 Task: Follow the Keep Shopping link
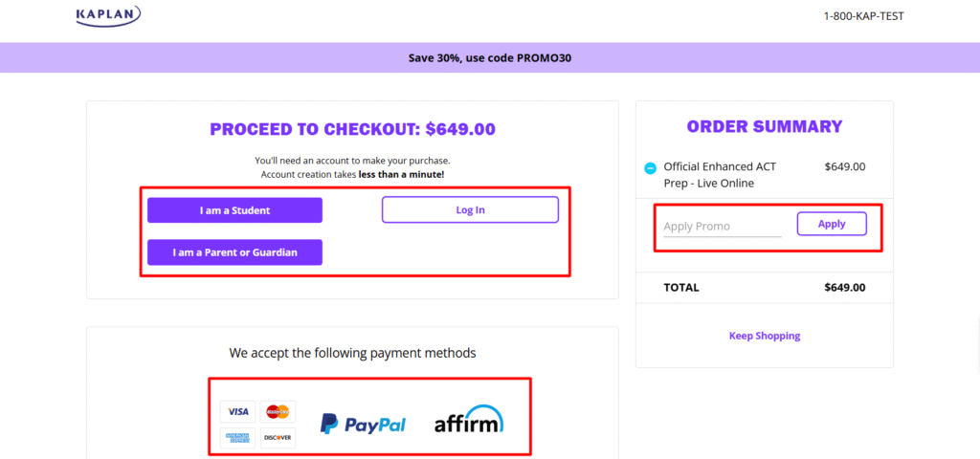(765, 336)
